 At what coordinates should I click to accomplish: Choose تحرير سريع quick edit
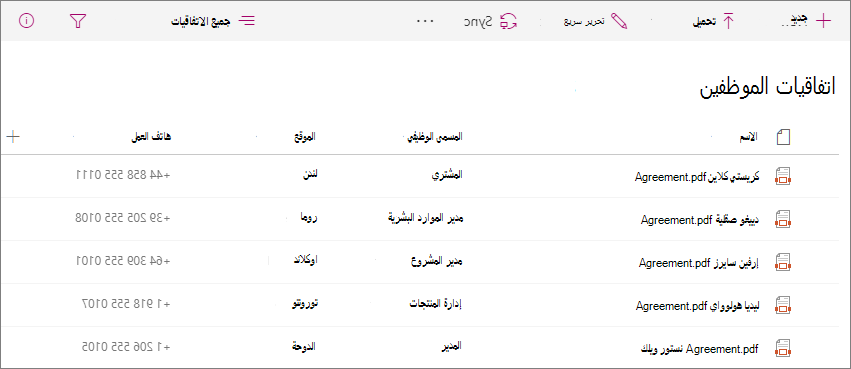pos(584,22)
